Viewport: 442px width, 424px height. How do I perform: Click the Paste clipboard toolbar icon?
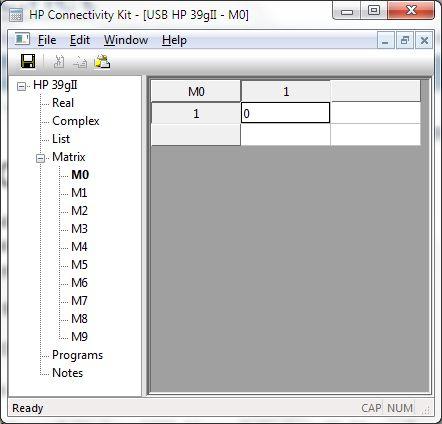[102, 62]
